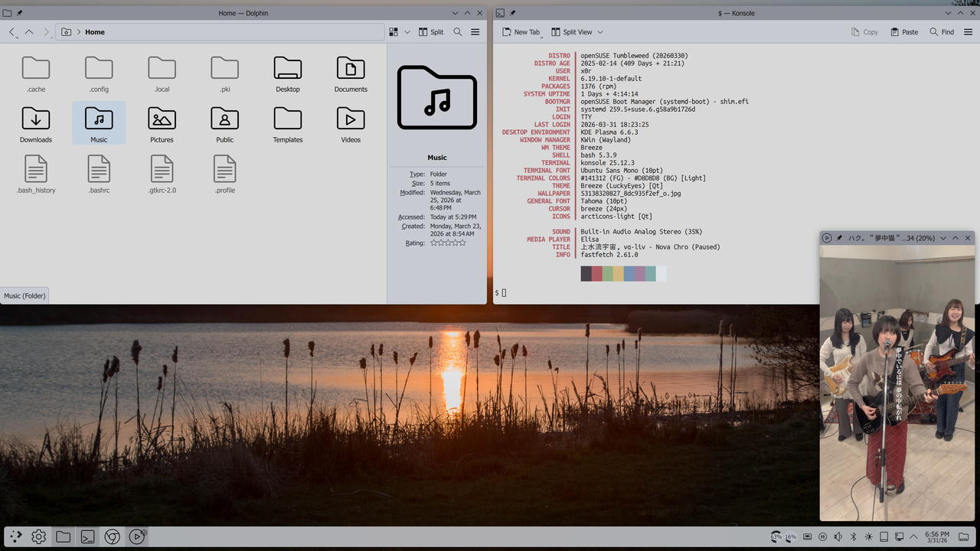The height and width of the screenshot is (551, 980).
Task: Open System Settings from the panel
Action: click(x=39, y=537)
